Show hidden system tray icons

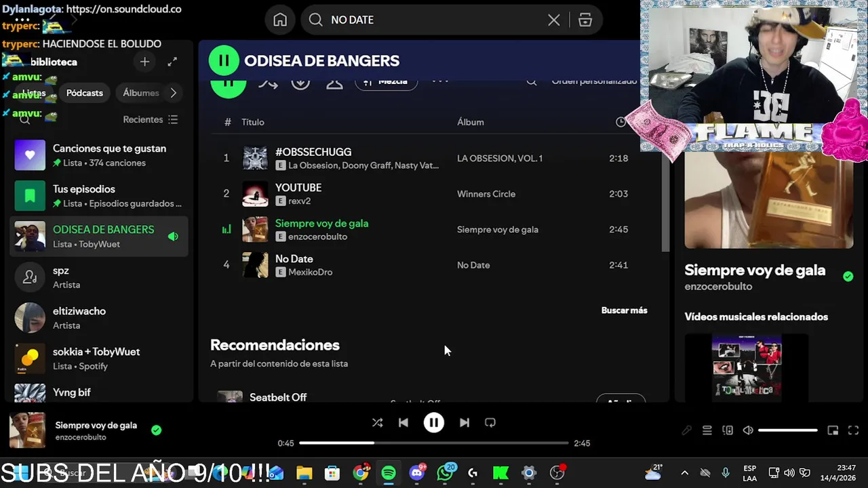click(684, 473)
